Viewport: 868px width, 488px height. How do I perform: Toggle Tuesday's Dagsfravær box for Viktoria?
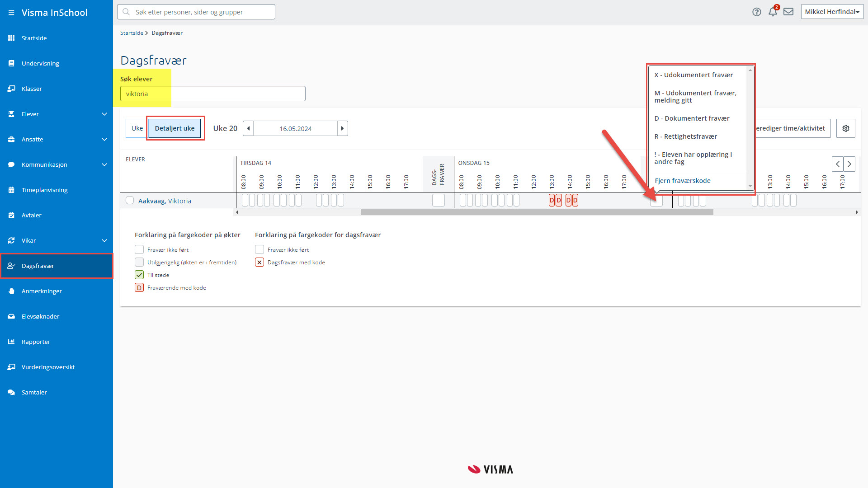(x=439, y=200)
